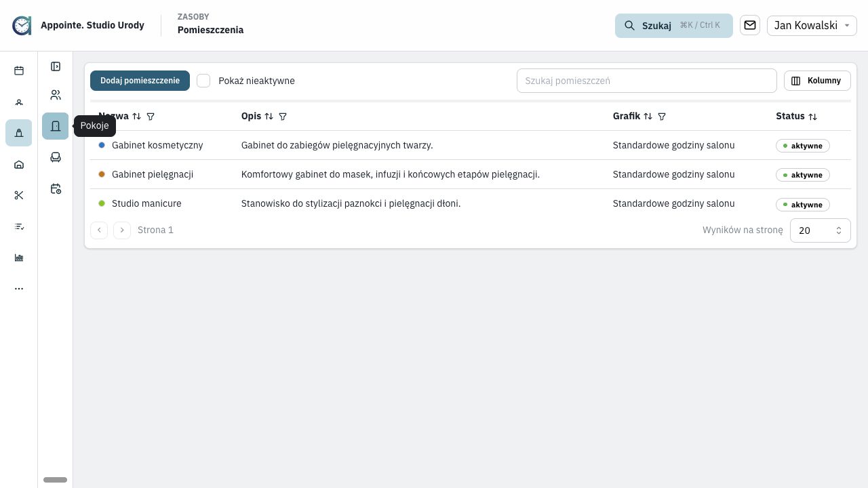Open the armchair icon in secondary sidebar
The image size is (868, 488).
click(56, 157)
